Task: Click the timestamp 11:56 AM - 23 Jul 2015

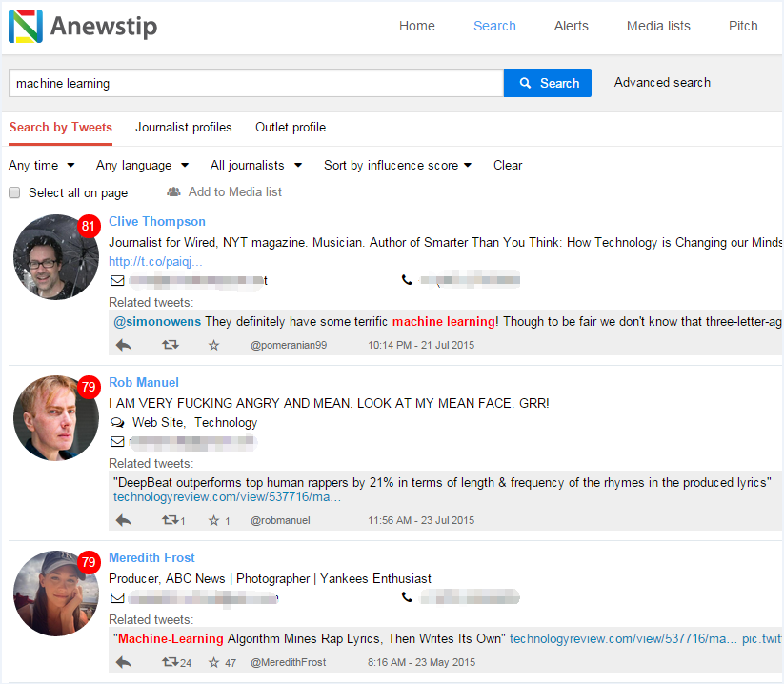Action: tap(421, 520)
